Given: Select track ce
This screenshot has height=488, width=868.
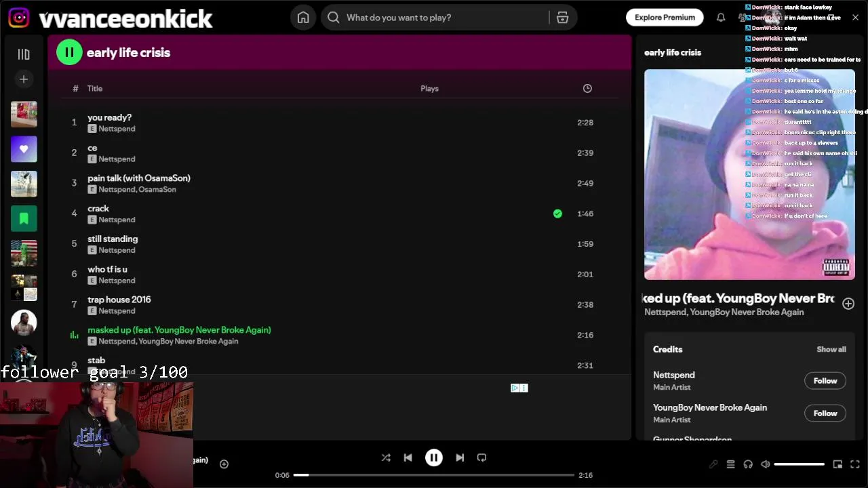Looking at the screenshot, I should 92,148.
